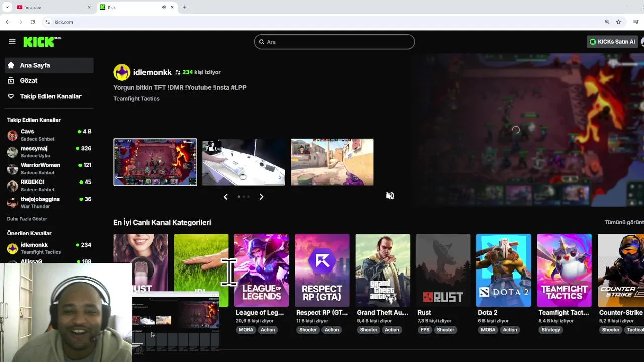Unmute the featured stream player
The width and height of the screenshot is (644, 362).
pyautogui.click(x=390, y=196)
